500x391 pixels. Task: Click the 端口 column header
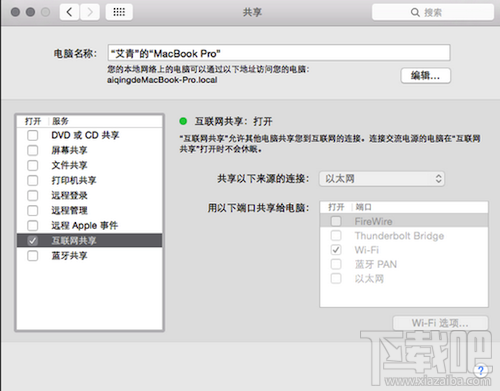363,207
